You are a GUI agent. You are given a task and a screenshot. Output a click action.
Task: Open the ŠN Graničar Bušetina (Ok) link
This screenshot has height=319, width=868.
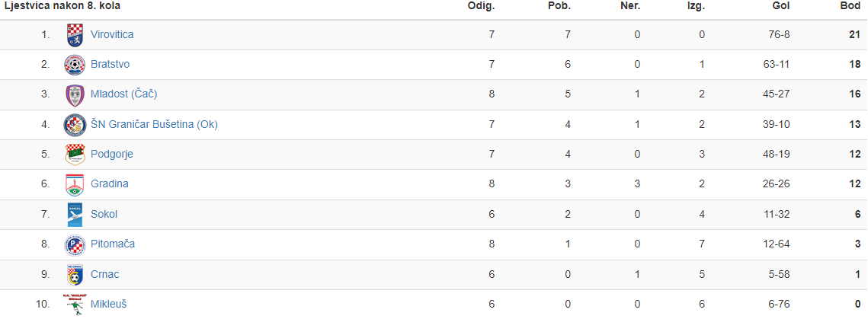(155, 124)
